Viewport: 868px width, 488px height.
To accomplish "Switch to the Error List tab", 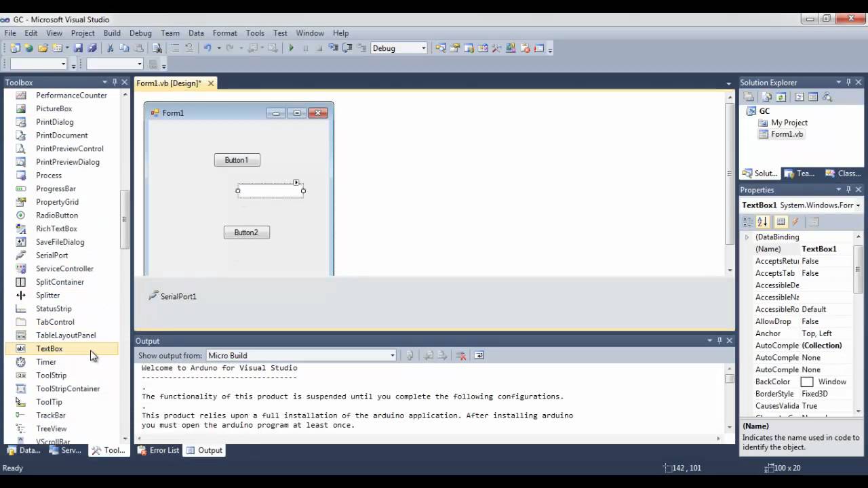I will pos(158,450).
